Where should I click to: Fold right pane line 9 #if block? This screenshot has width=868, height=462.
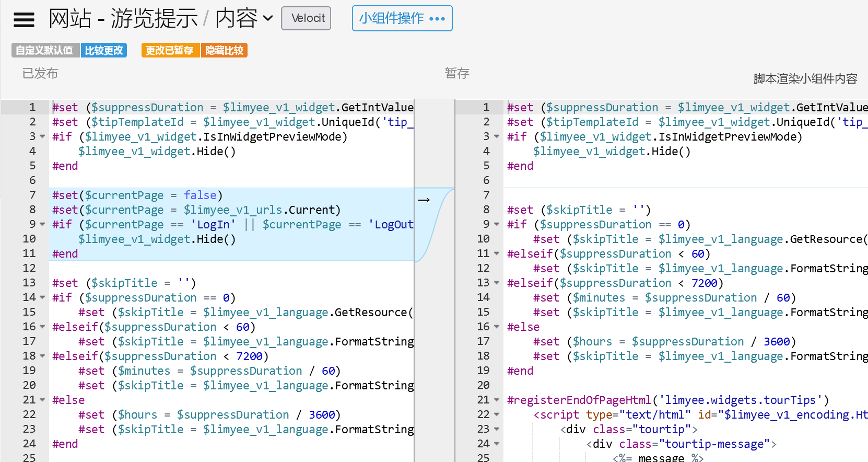(497, 225)
